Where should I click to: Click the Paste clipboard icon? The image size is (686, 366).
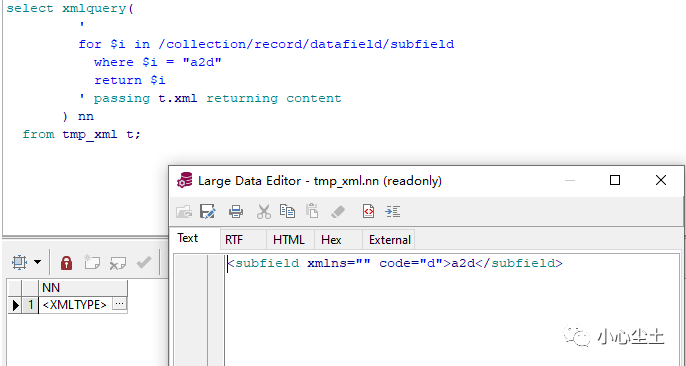pyautogui.click(x=312, y=211)
